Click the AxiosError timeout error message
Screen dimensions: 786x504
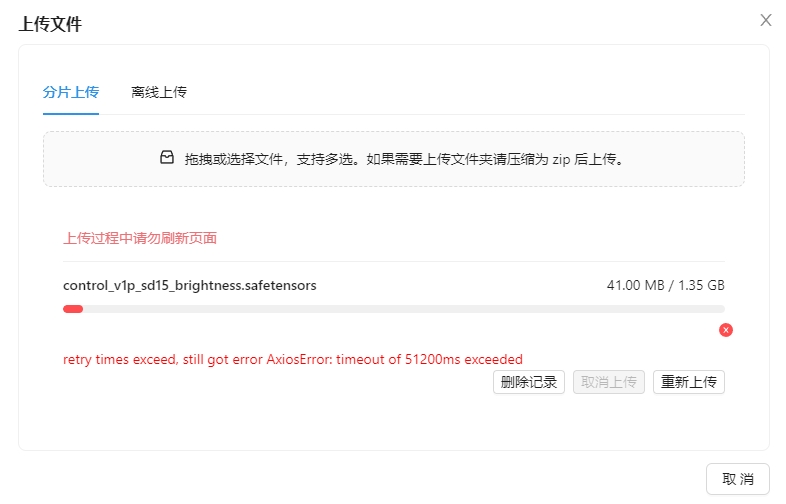(x=293, y=360)
